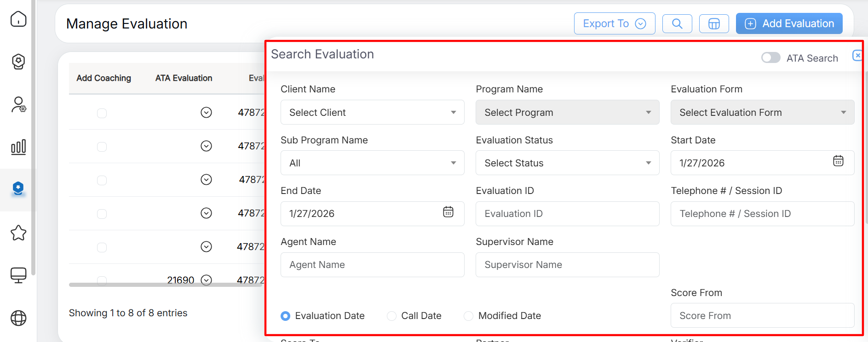The image size is (868, 342).
Task: Click the star icon in sidebar
Action: [18, 233]
